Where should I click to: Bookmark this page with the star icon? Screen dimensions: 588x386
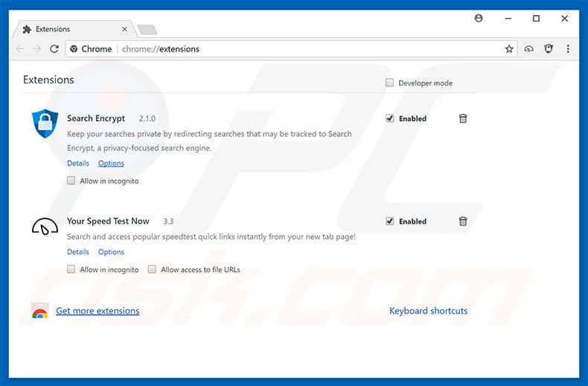click(x=509, y=49)
